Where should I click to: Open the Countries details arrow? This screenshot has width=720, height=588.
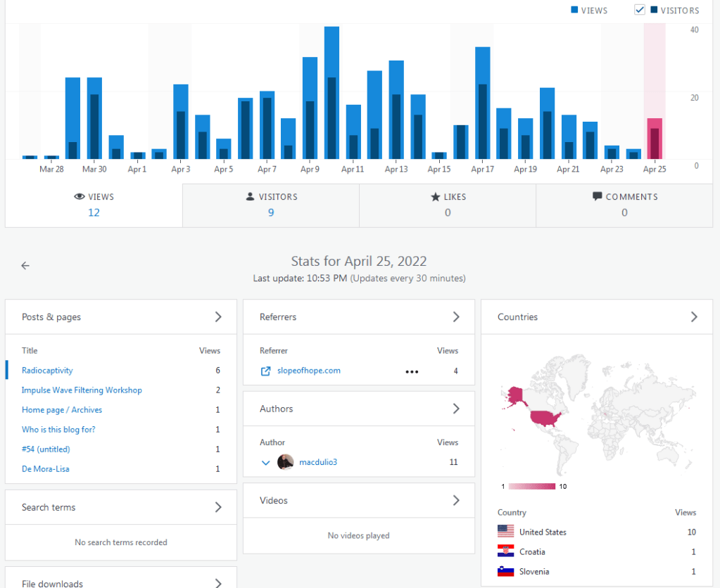[694, 317]
